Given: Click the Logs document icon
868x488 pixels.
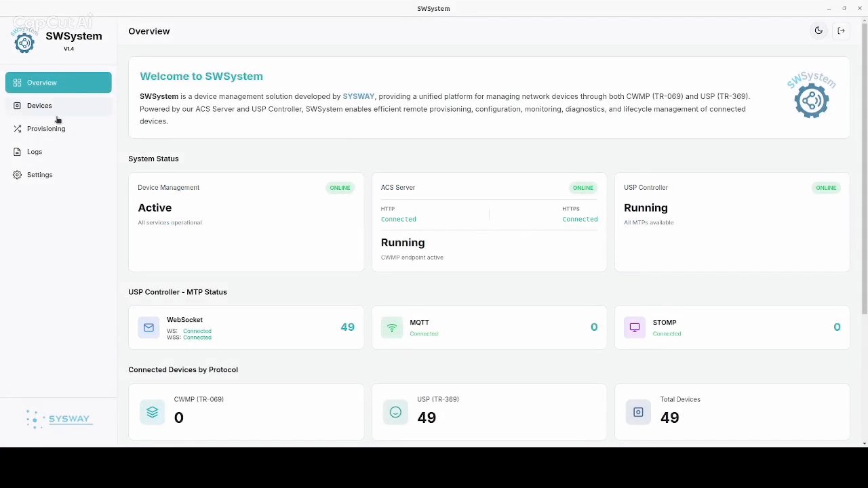Looking at the screenshot, I should pos(17,152).
